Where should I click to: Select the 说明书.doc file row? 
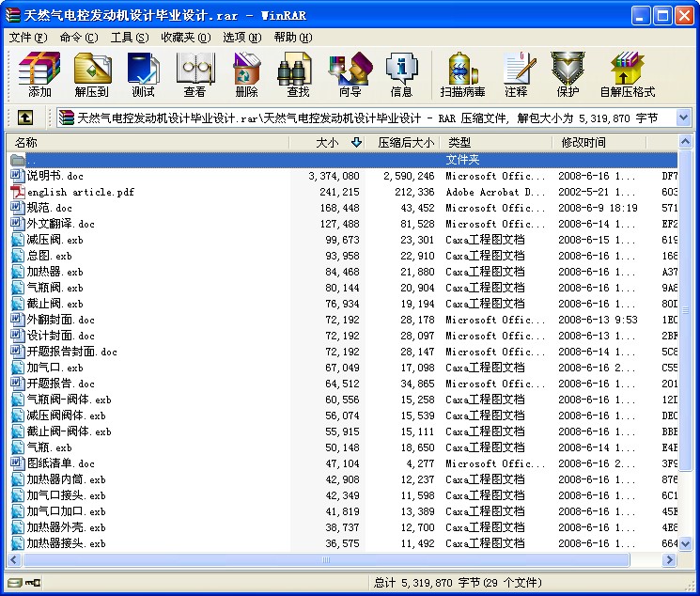(x=54, y=176)
